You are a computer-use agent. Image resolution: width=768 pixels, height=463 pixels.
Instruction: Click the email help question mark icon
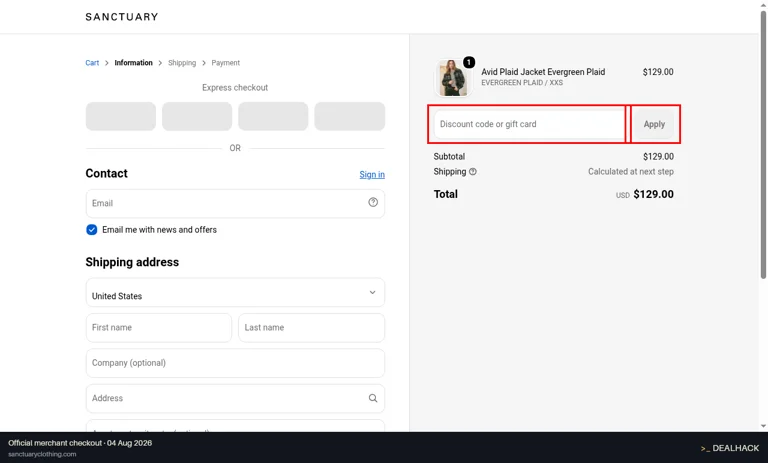373,202
